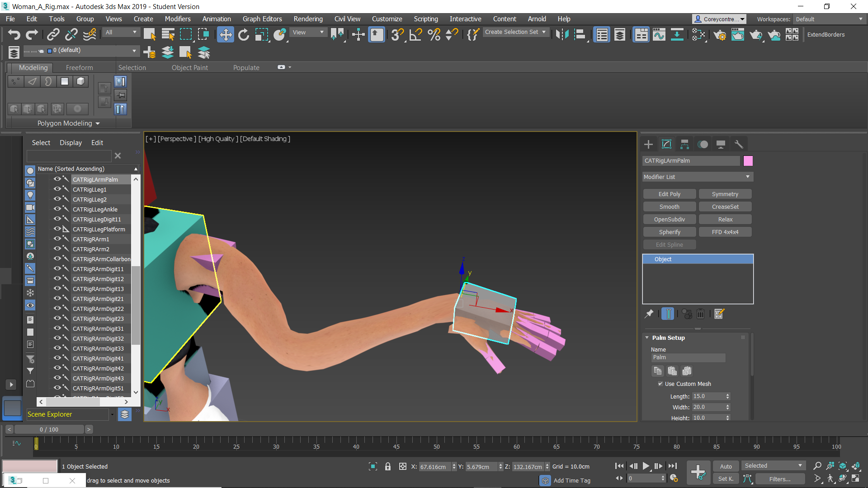Select the Edit Poly modifier button

pyautogui.click(x=669, y=194)
